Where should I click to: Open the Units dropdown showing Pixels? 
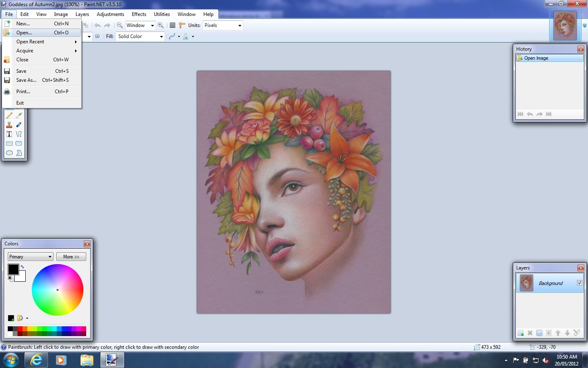[223, 25]
